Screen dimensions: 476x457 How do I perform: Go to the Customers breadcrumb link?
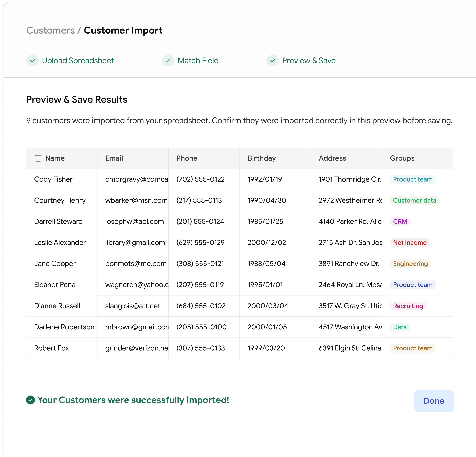pyautogui.click(x=50, y=30)
